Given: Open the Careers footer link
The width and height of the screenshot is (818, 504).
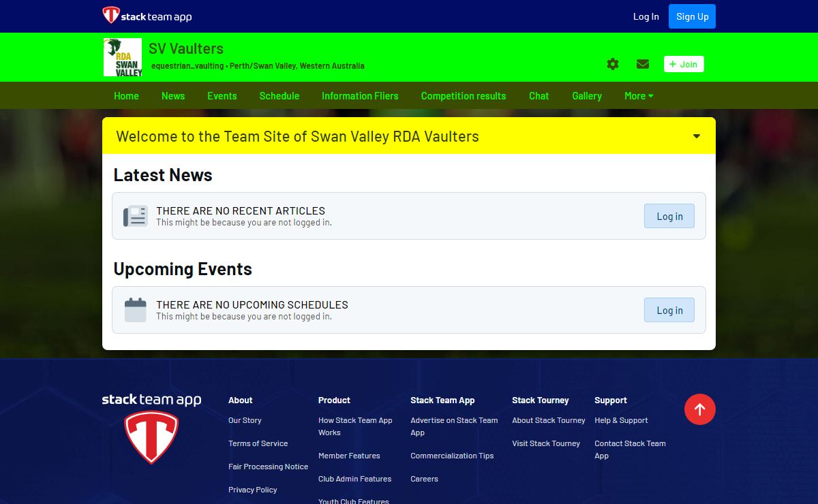Looking at the screenshot, I should [424, 479].
